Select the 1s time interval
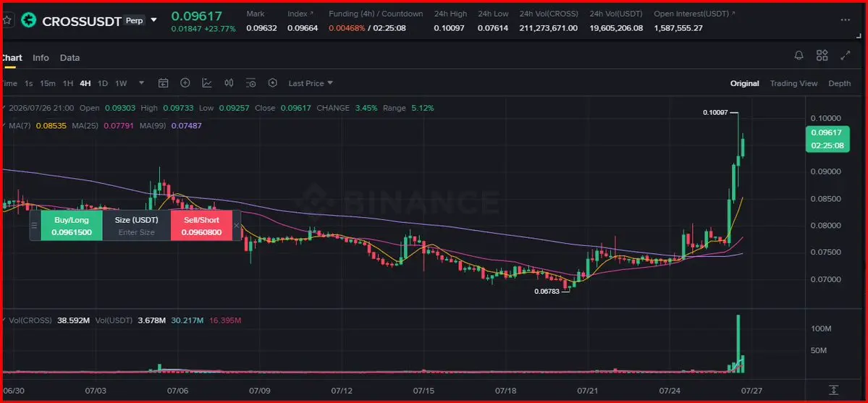Image resolution: width=868 pixels, height=403 pixels. click(x=29, y=84)
